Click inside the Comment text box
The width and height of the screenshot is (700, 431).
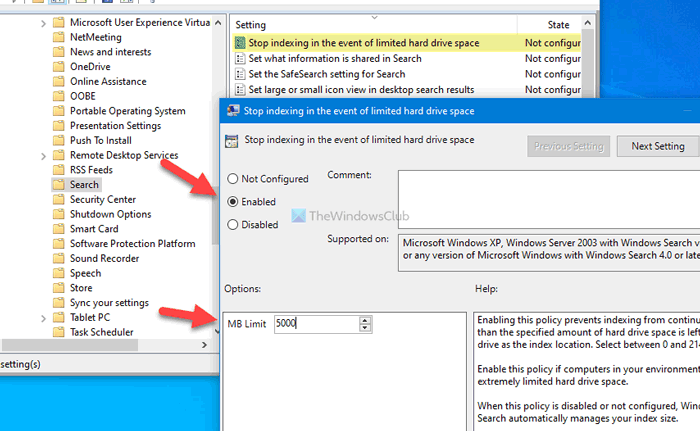point(549,199)
